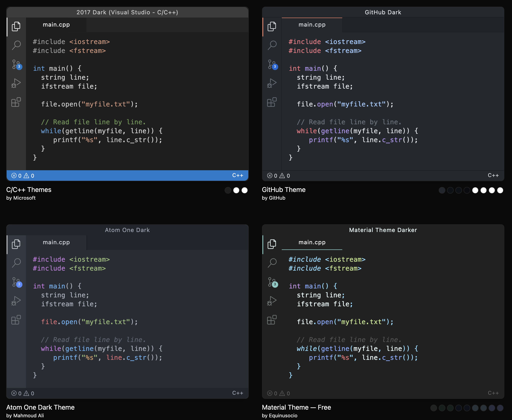Screen dimensions: 512x420
Task: Click Extensions icon in GitHub Dark preview
Action: click(x=272, y=102)
